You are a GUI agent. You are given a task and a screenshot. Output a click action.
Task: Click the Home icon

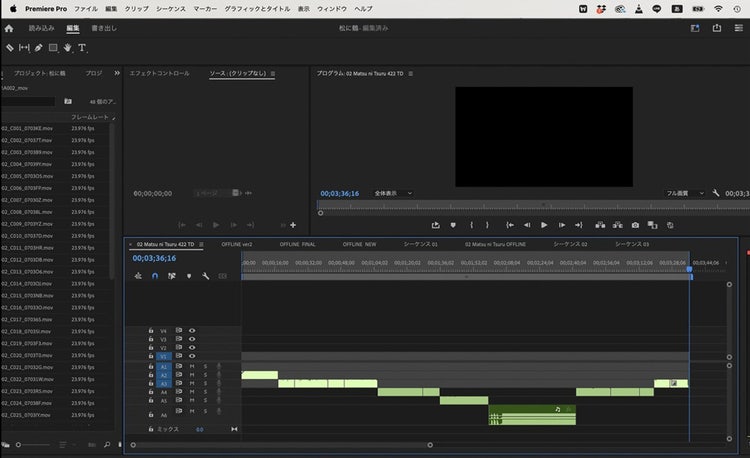click(x=9, y=28)
